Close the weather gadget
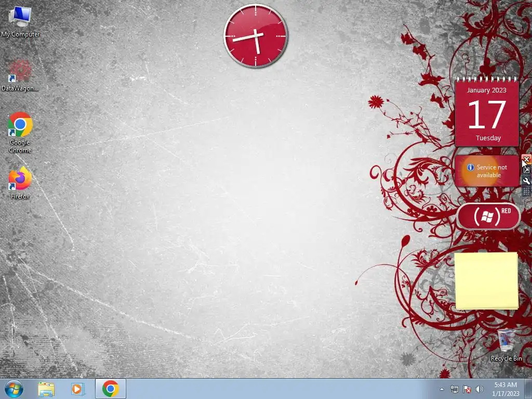The width and height of the screenshot is (532, 399). 526,159
